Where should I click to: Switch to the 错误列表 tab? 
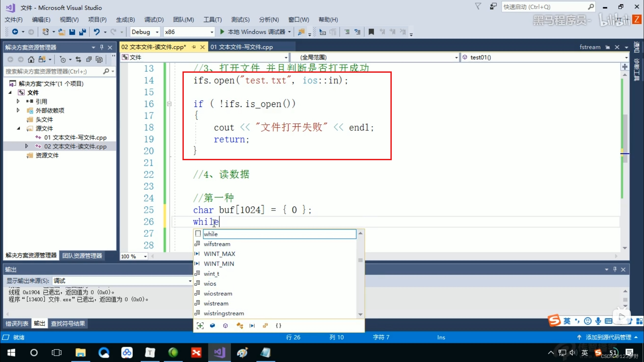coord(17,323)
